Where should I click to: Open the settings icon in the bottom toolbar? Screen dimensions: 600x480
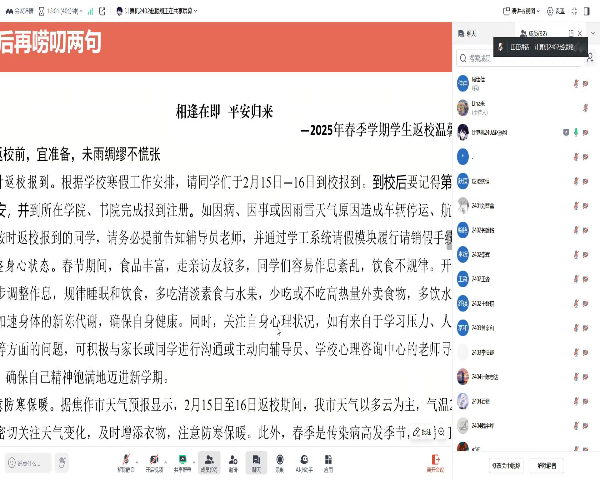(x=326, y=464)
